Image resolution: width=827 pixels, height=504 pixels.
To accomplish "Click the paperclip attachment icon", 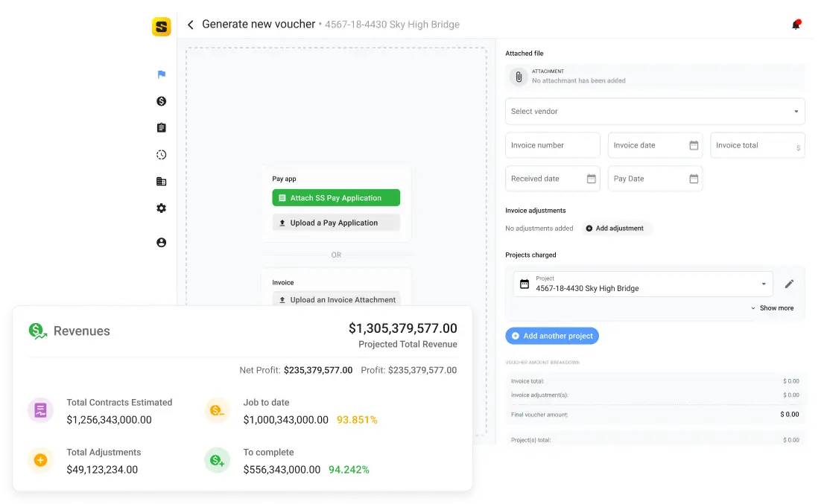I will click(519, 77).
